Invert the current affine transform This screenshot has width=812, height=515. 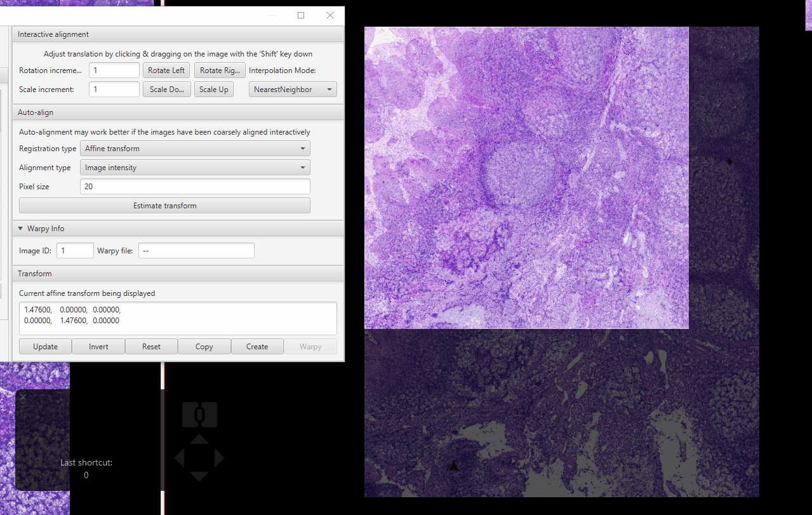(98, 346)
